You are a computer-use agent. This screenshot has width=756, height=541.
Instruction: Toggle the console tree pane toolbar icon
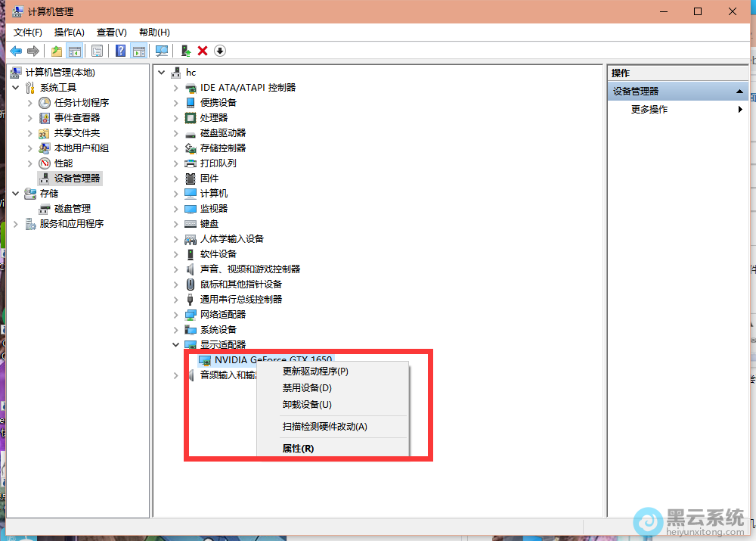coord(75,51)
